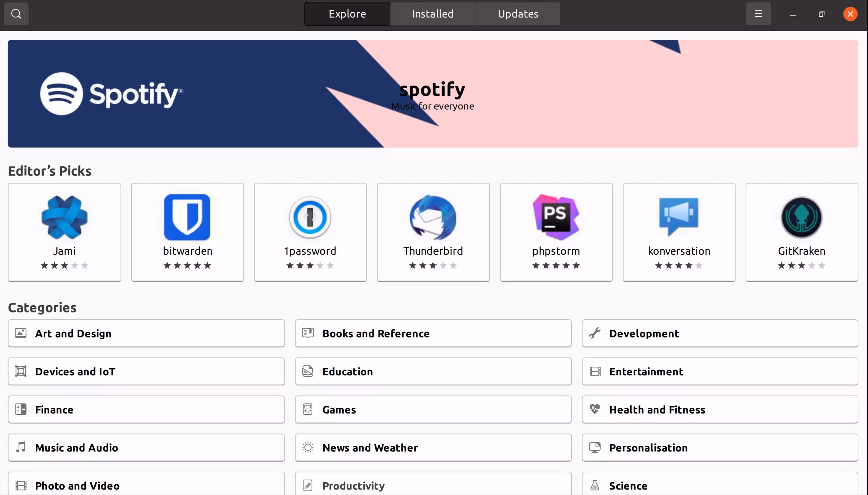Open the GitKraken app name
The image size is (868, 495).
(x=802, y=251)
